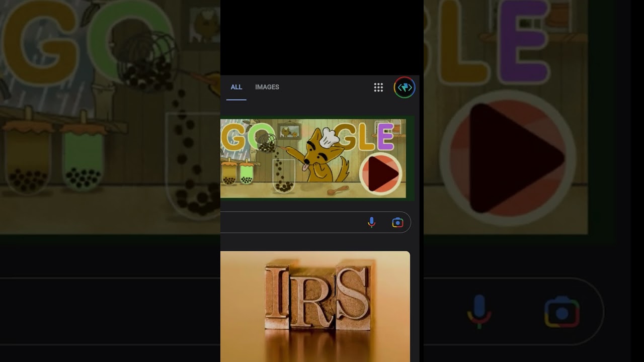Open the account profile avatar
The height and width of the screenshot is (362, 644).
click(x=404, y=87)
